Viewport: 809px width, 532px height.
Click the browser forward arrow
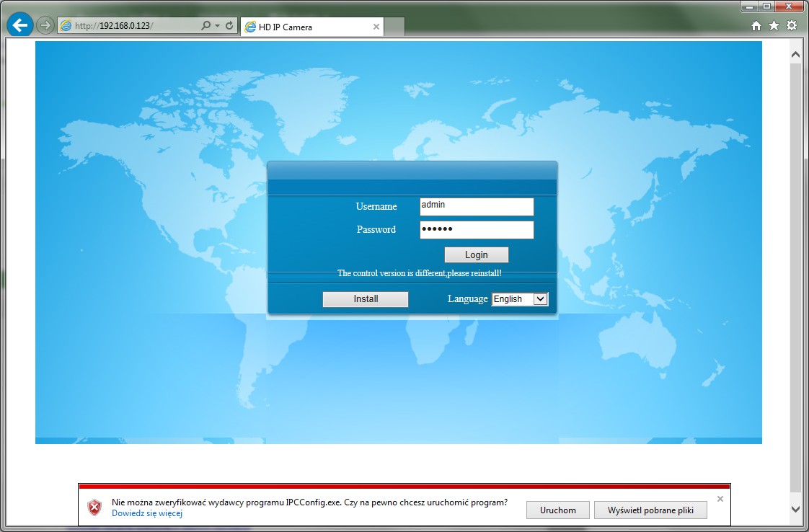pyautogui.click(x=45, y=25)
